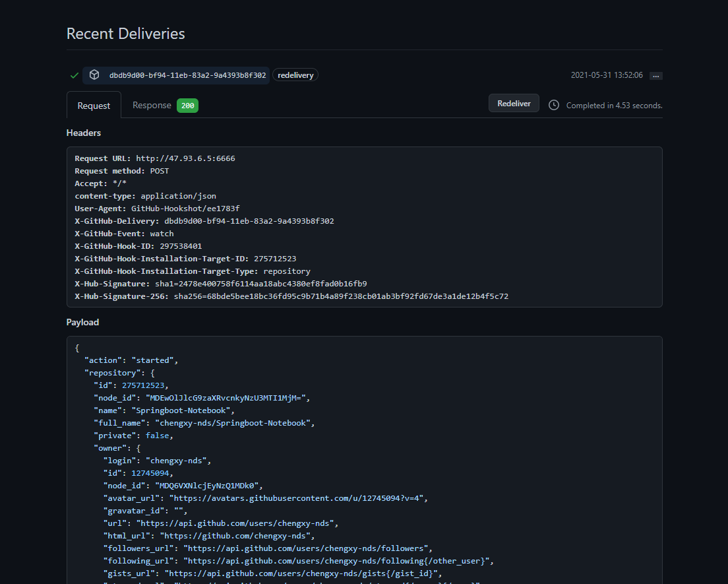Click the clock icon near completion time
Image resolution: width=728 pixels, height=584 pixels.
click(x=553, y=105)
